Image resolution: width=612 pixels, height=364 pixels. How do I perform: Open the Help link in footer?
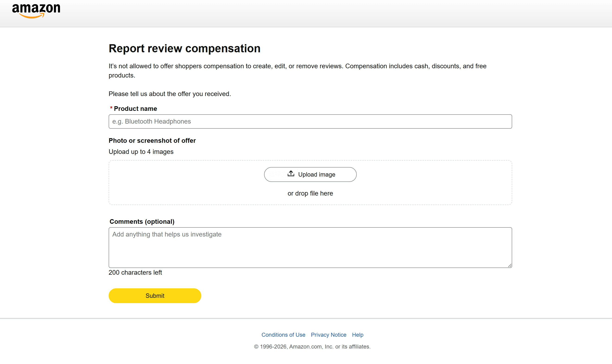pyautogui.click(x=357, y=335)
